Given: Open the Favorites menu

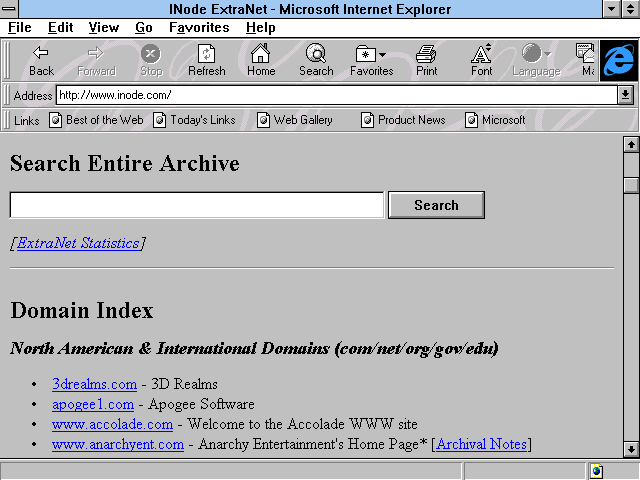Looking at the screenshot, I should tap(199, 28).
